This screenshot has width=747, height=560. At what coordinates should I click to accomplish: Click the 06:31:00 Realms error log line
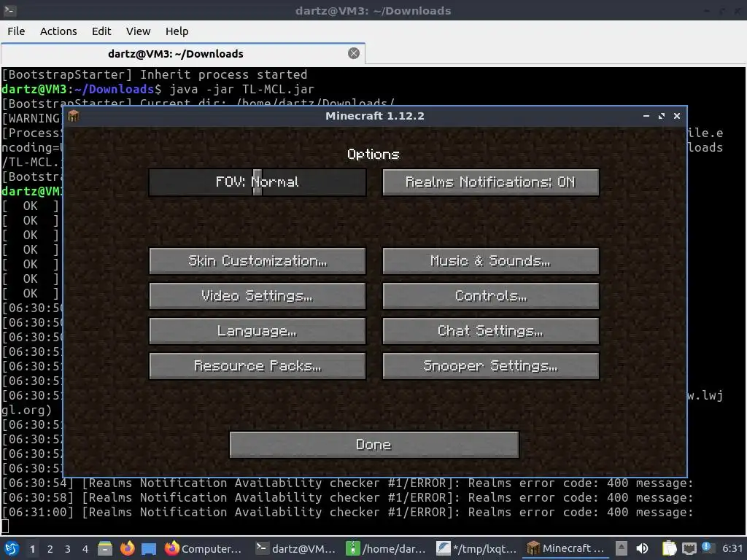(x=347, y=513)
